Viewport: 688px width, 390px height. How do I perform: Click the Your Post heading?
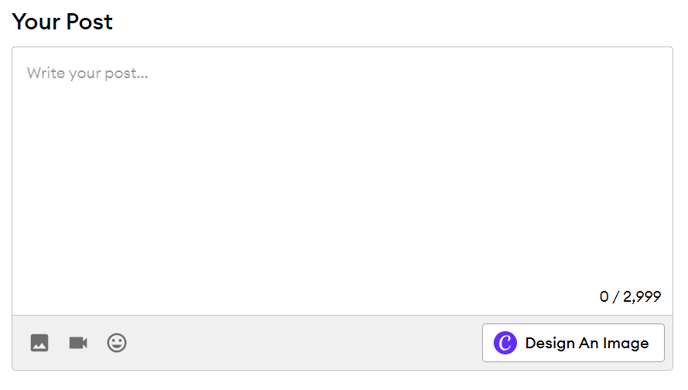[62, 21]
